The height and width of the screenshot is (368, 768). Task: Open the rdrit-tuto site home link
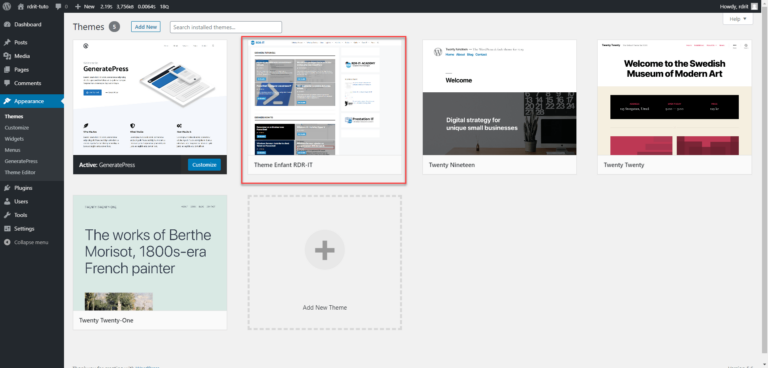33,7
